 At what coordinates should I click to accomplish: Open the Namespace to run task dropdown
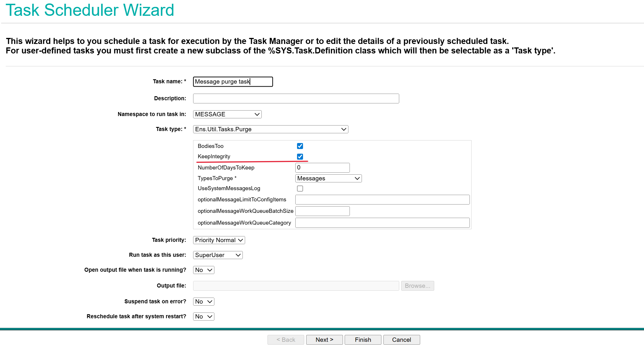point(227,114)
